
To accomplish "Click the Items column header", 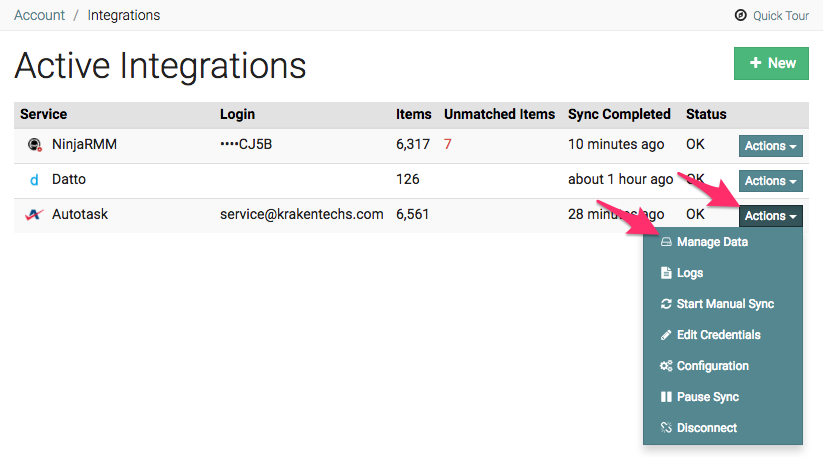I will (x=414, y=114).
